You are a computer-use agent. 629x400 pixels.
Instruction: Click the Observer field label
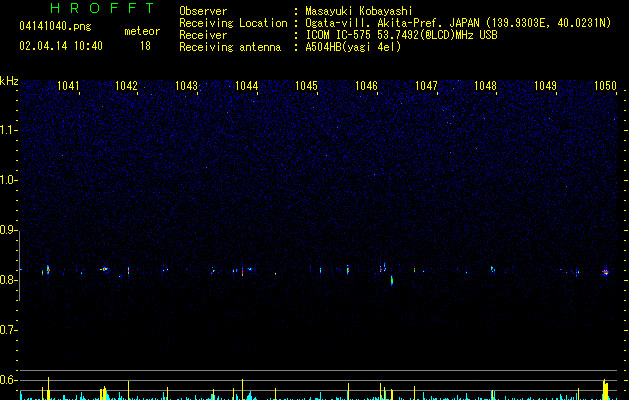point(203,11)
